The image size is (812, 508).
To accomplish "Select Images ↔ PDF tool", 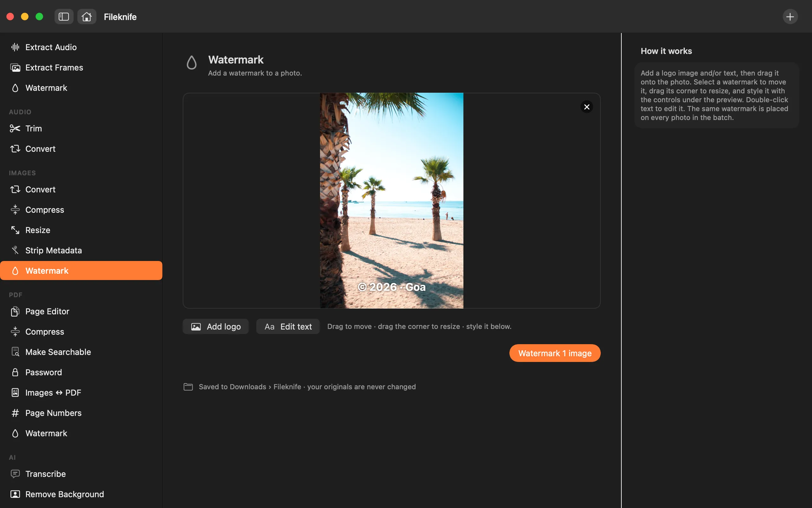I will pos(81,392).
